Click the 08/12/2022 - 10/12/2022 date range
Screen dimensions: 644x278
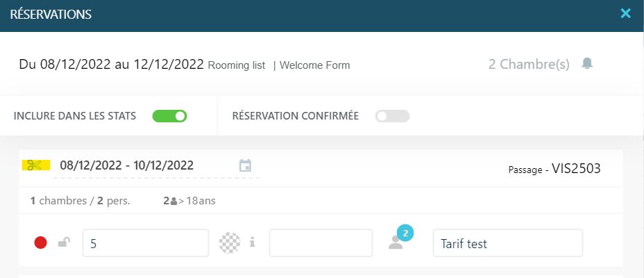click(x=127, y=165)
